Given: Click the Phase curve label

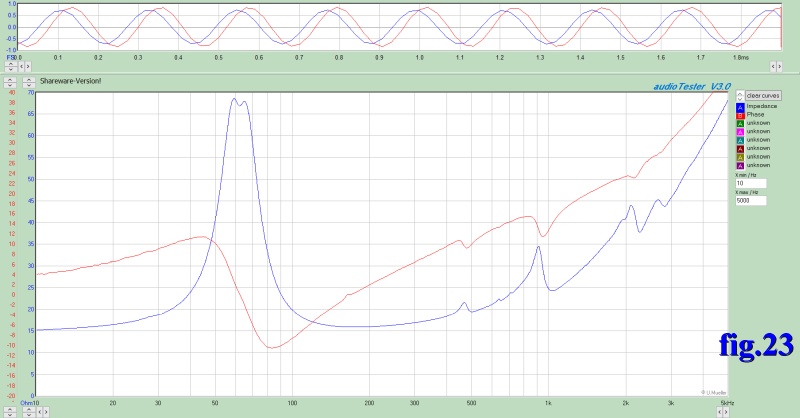Looking at the screenshot, I should click(x=755, y=115).
